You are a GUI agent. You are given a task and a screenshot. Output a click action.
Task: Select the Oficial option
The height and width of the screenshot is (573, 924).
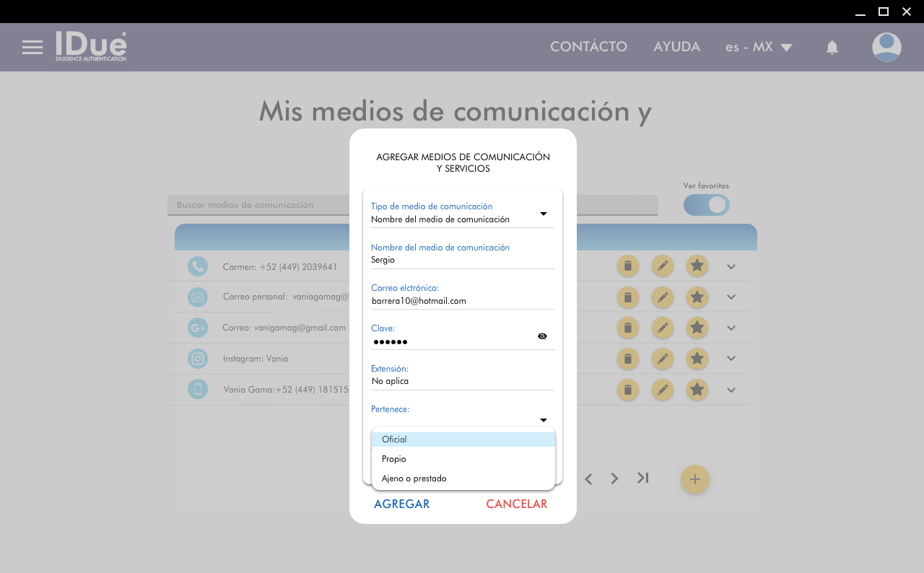(463, 439)
